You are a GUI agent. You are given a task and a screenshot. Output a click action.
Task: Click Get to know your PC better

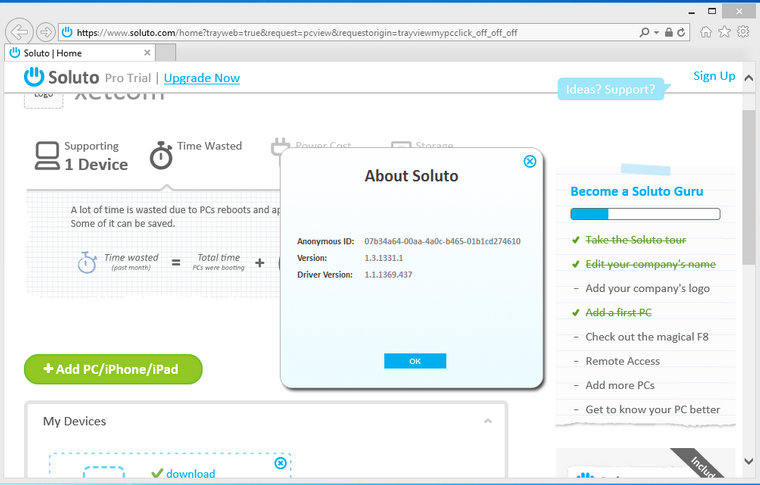click(x=652, y=409)
